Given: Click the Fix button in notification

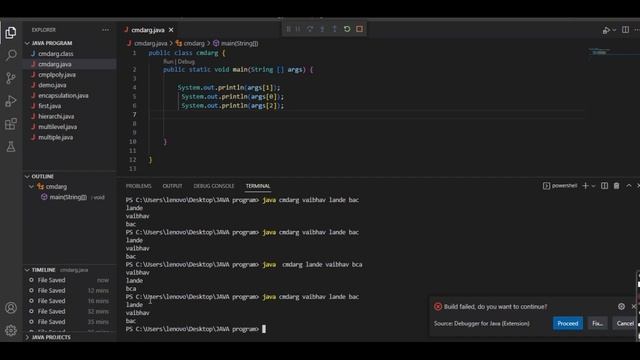Looking at the screenshot, I should 598,323.
